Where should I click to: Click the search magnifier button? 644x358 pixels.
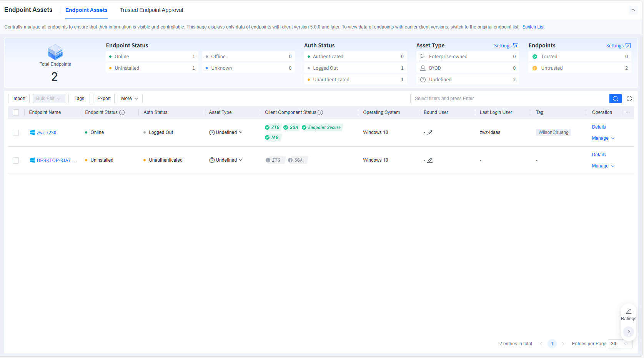615,99
